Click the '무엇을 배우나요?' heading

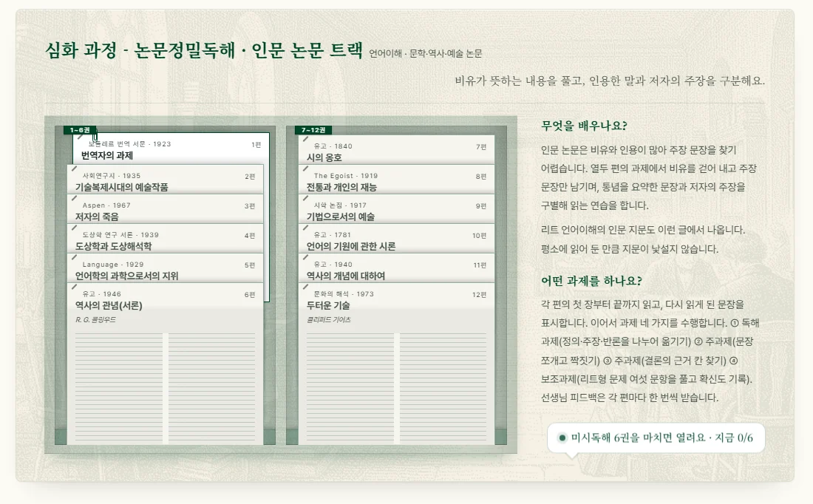584,126
